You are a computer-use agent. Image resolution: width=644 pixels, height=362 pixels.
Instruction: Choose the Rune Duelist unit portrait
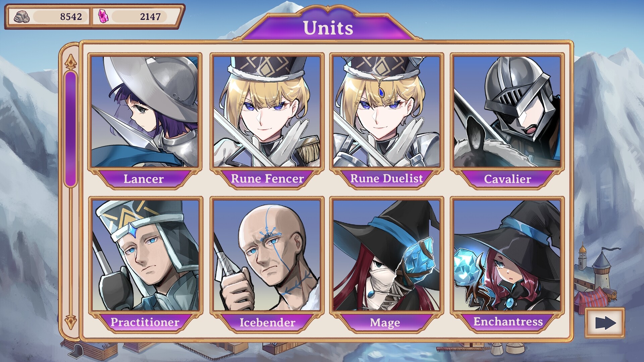(387, 112)
